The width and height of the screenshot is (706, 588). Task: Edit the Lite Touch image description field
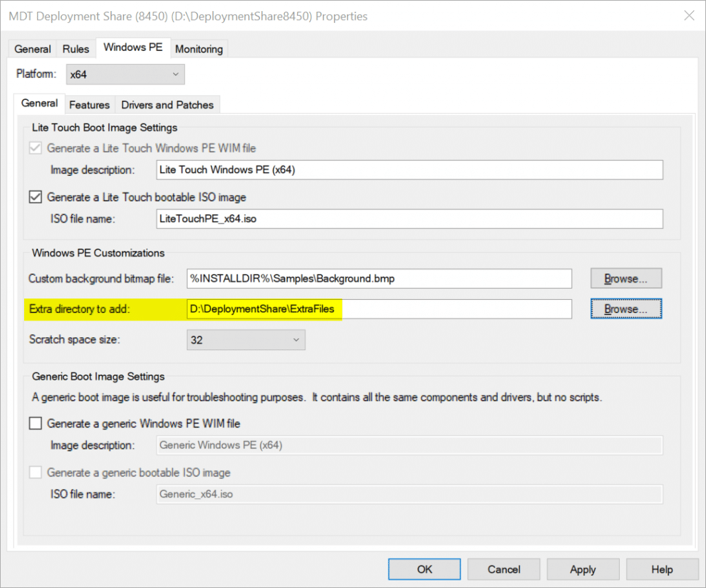coord(410,170)
